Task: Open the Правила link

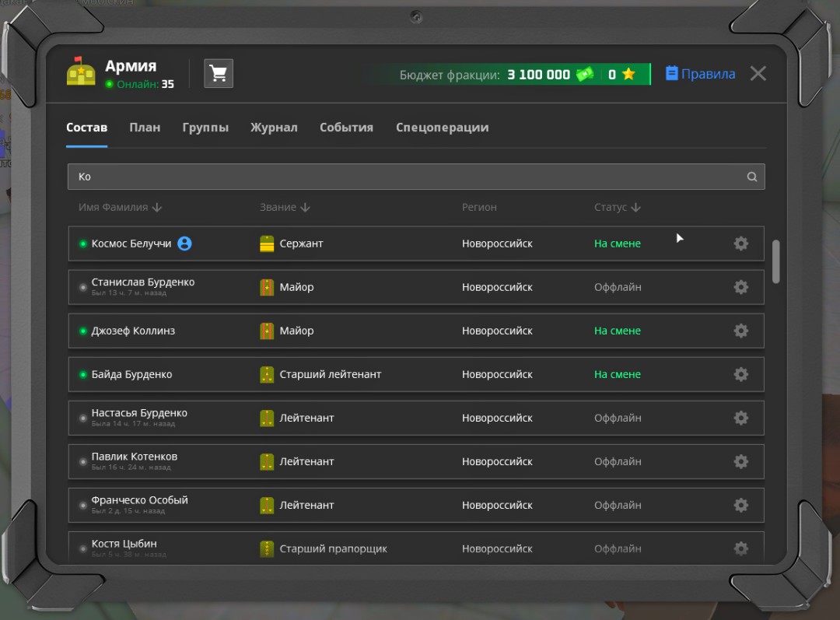Action: pyautogui.click(x=701, y=74)
